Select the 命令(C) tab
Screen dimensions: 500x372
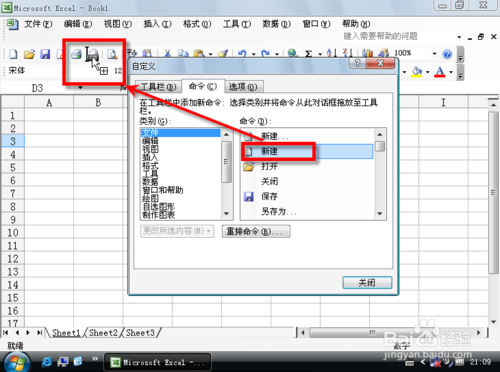point(203,86)
